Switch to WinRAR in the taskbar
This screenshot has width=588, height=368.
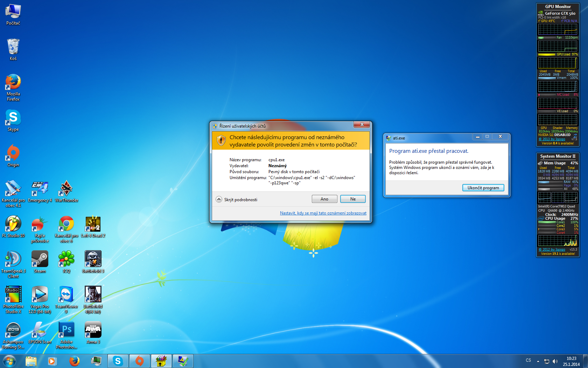(x=161, y=361)
